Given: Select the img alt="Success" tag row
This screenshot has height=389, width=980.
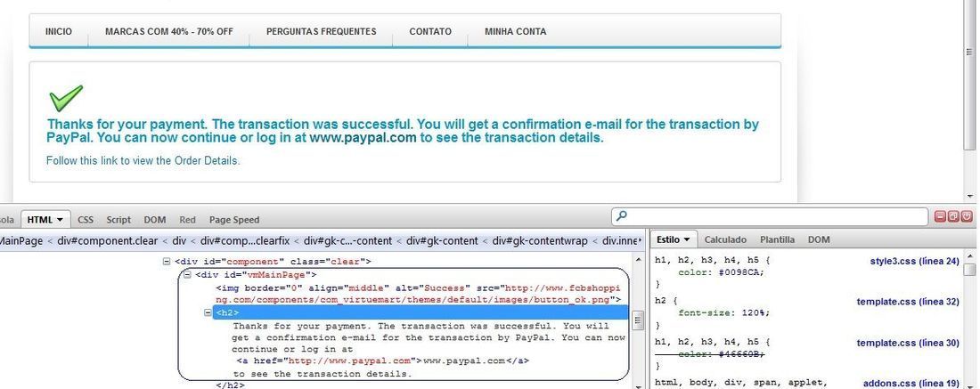Looking at the screenshot, I should tap(418, 294).
